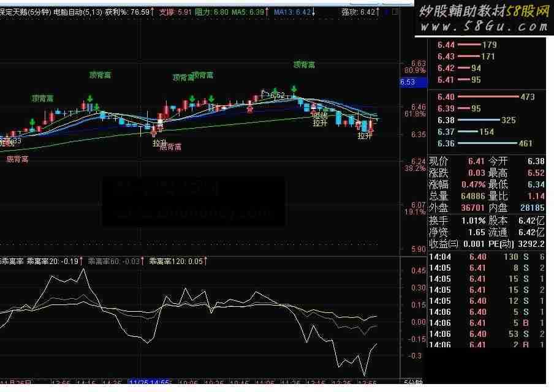
Task: Click the 5.90 price axis label
Action: 419,249
